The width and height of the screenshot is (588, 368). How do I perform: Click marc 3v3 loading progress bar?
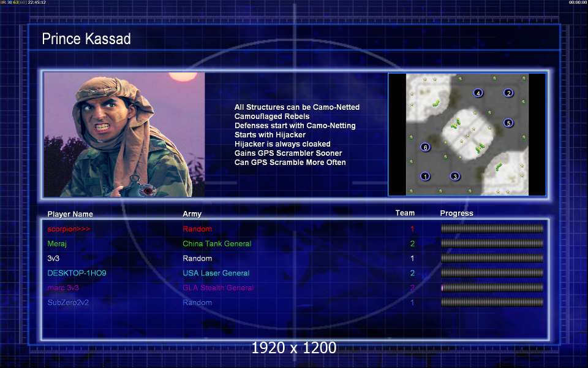point(492,288)
